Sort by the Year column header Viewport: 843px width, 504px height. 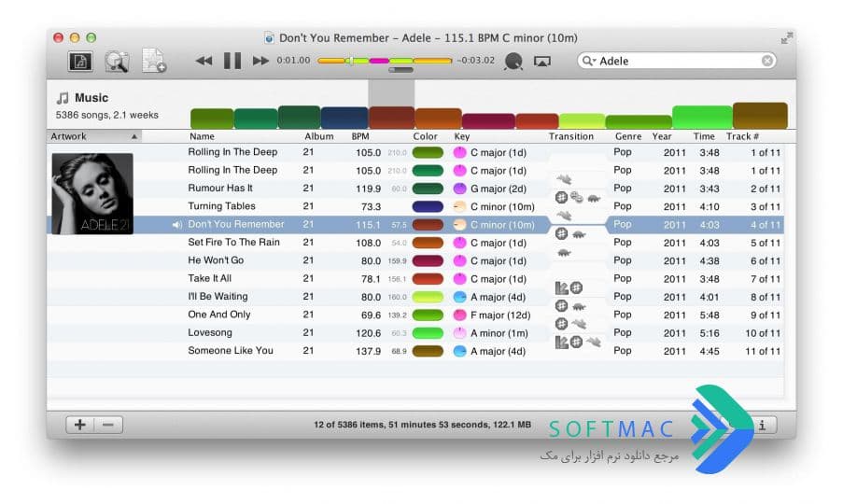[662, 136]
